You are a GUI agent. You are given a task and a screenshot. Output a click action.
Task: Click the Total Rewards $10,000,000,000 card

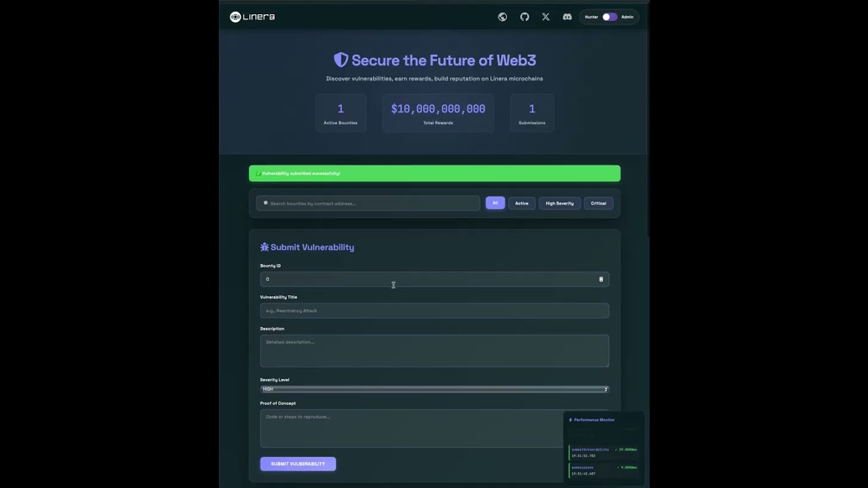[x=438, y=113]
